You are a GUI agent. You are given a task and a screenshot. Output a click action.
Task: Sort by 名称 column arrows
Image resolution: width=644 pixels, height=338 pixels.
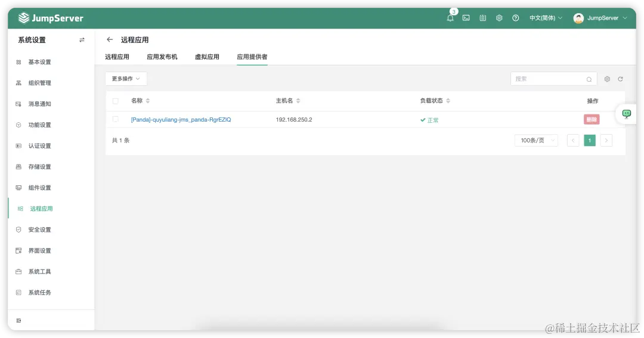pos(148,101)
